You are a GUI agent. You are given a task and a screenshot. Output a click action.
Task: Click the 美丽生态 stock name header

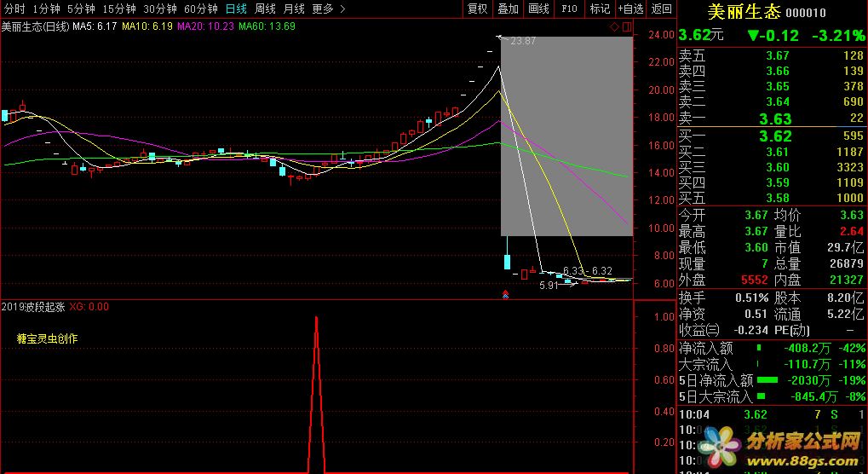coord(744,12)
